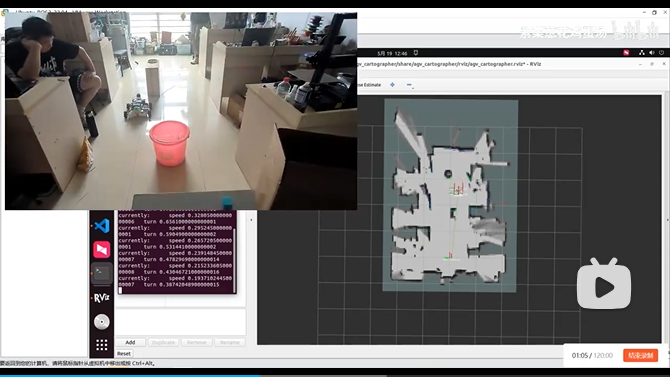Screen dimensions: 670x377
Task: Show Applications grid in the dock
Action: (x=102, y=345)
